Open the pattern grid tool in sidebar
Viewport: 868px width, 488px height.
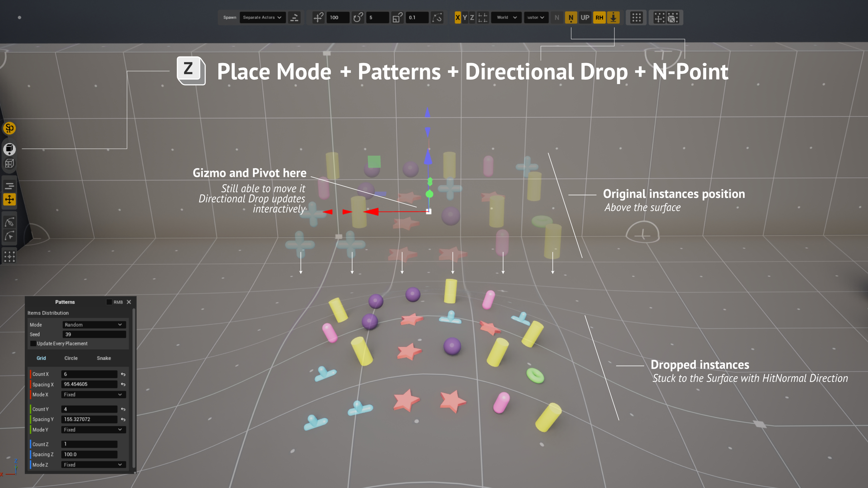pos(9,257)
